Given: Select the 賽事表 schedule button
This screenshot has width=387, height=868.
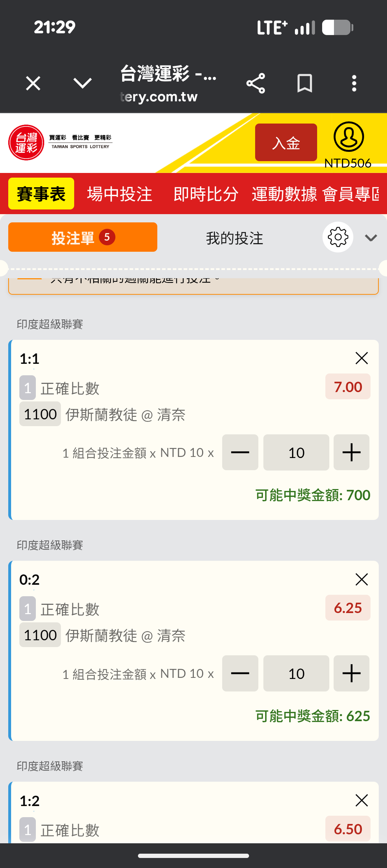Looking at the screenshot, I should coord(41,194).
